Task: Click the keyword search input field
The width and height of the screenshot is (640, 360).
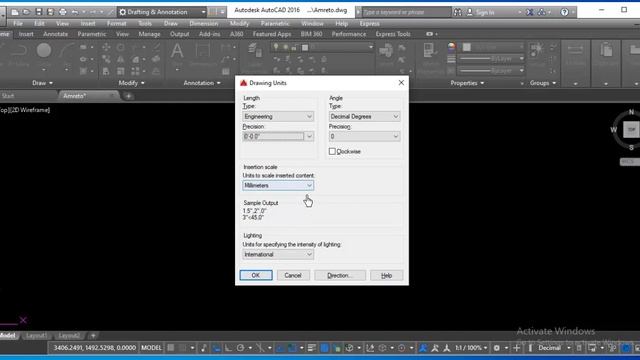Action: click(407, 12)
